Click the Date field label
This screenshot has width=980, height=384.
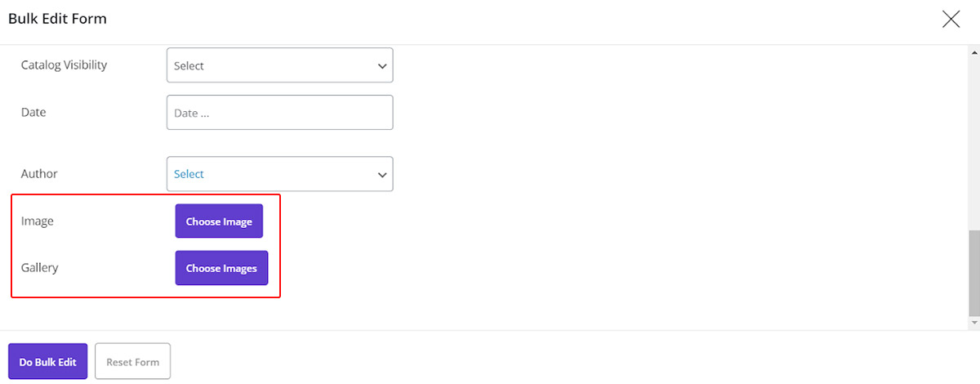coord(33,112)
